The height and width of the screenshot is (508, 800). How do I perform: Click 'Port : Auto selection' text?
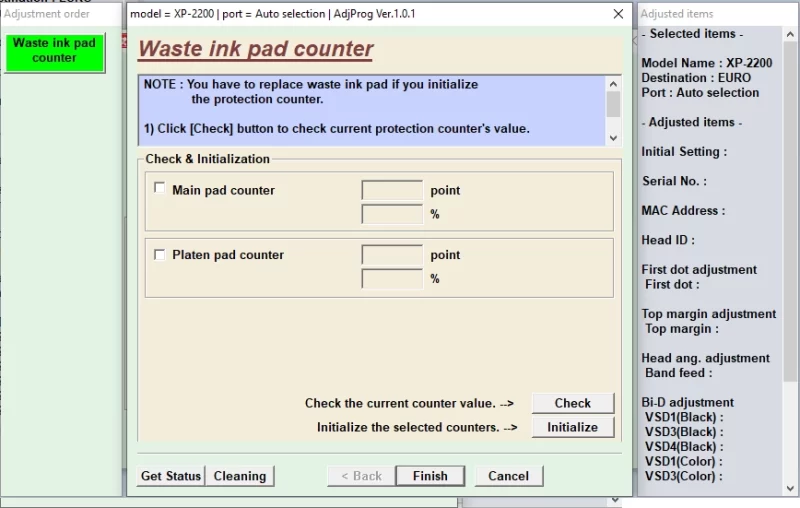click(700, 92)
